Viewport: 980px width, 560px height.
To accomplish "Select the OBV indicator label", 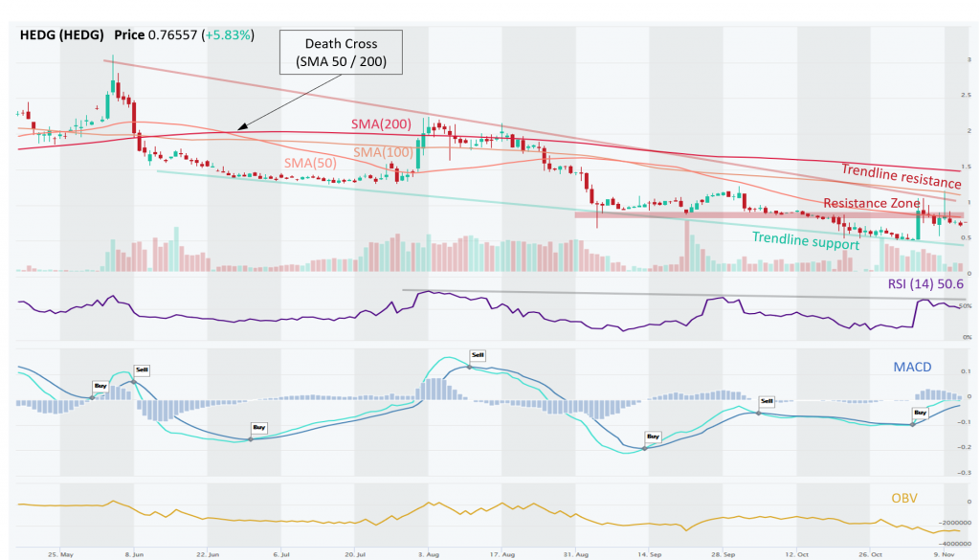I will (905, 498).
